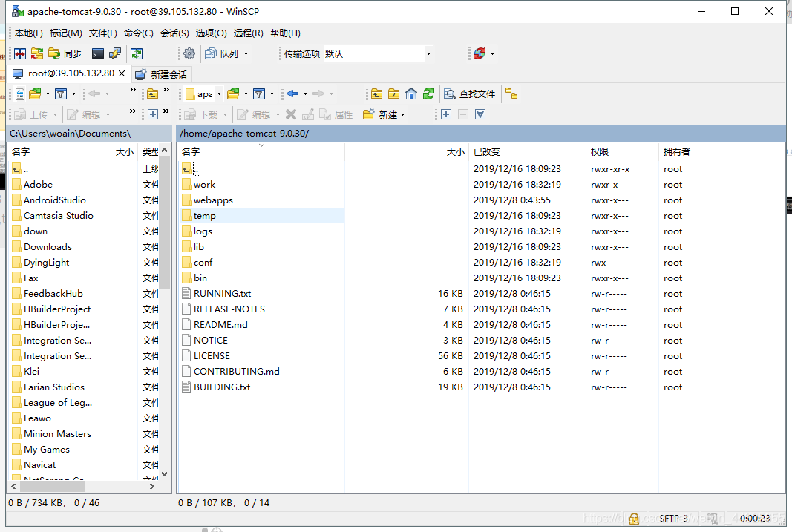The height and width of the screenshot is (532, 792).
Task: Go to remote home directory icon
Action: point(411,94)
